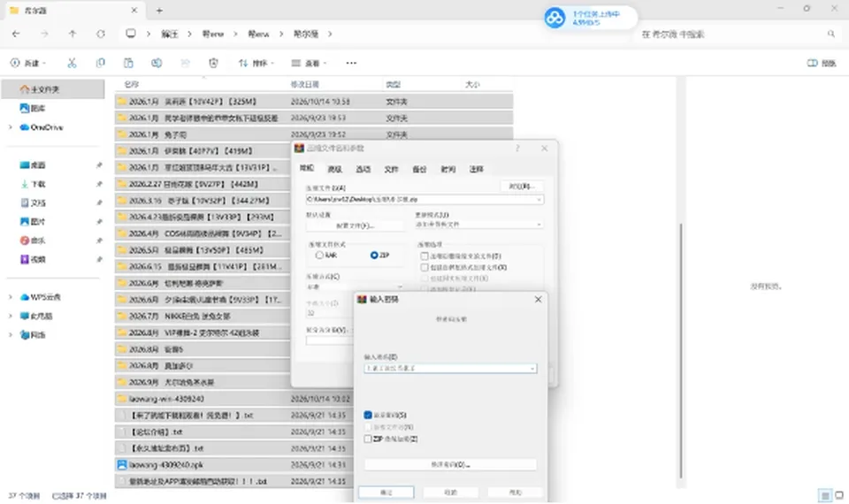Refresh the current folder view
Screen dimensions: 849x504
click(x=101, y=34)
